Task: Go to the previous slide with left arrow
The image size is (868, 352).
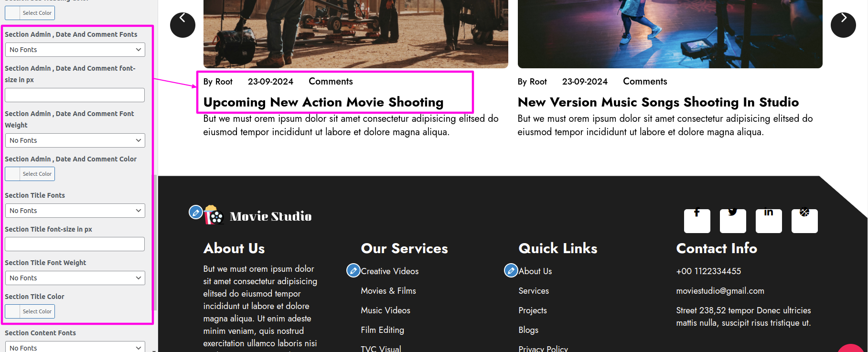Action: click(x=182, y=25)
